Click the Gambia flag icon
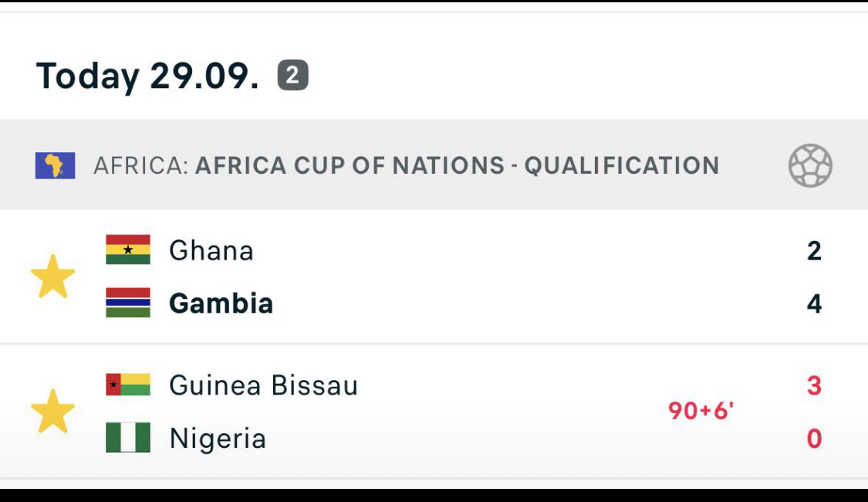Image resolution: width=868 pixels, height=502 pixels. [128, 303]
